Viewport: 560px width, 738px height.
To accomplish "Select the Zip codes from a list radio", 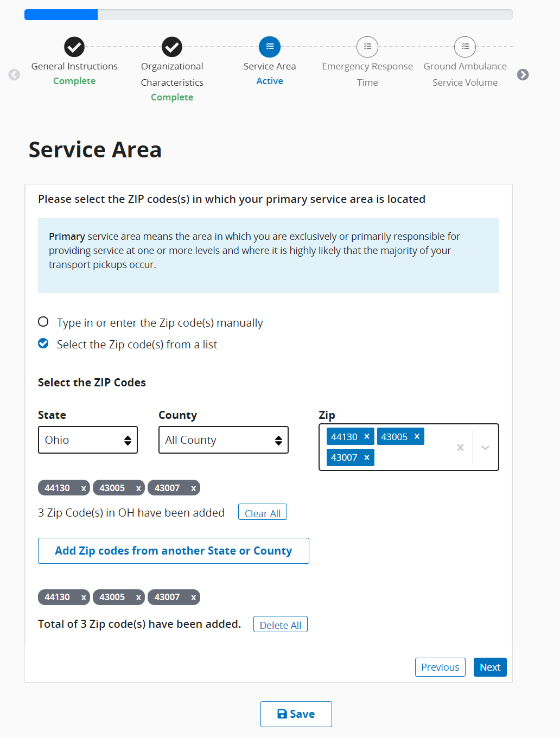I will 43,343.
